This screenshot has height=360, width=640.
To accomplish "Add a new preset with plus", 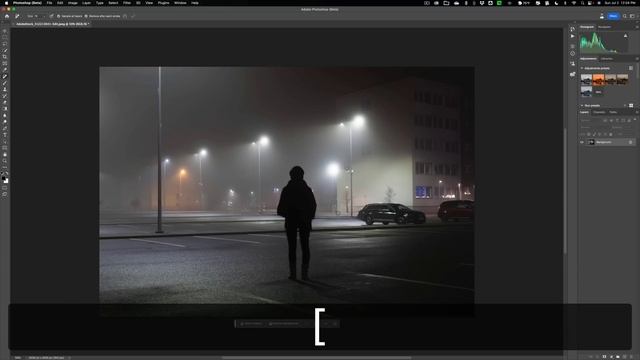I will click(625, 106).
